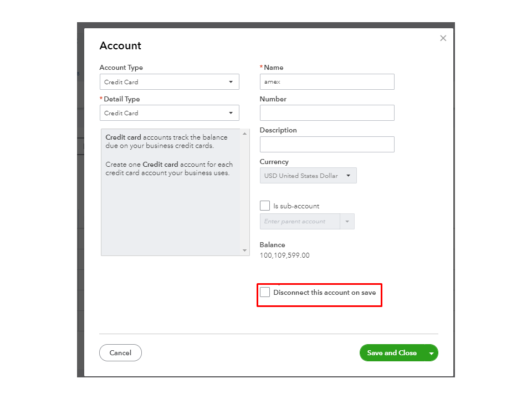Open the Save and Close options arrow
532x399 pixels.
click(x=431, y=354)
